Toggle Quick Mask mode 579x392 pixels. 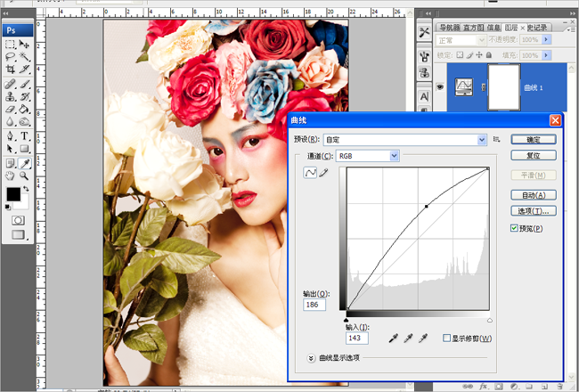(18, 221)
